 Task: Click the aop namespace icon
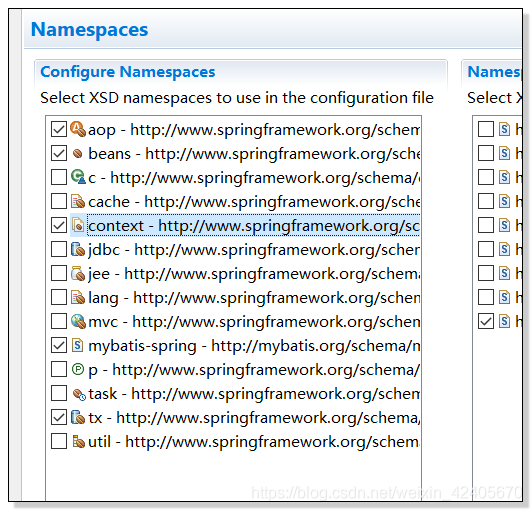click(78, 129)
